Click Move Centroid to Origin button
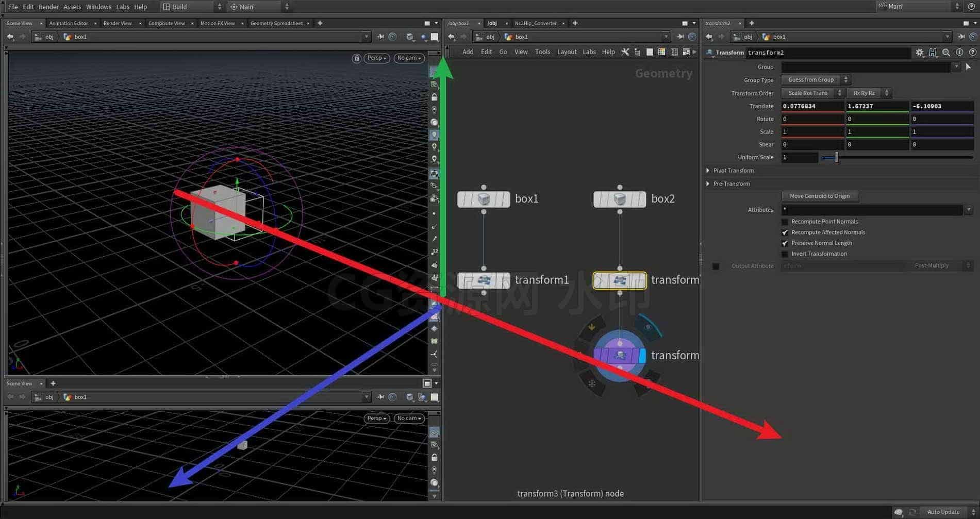The width and height of the screenshot is (980, 519). (820, 196)
